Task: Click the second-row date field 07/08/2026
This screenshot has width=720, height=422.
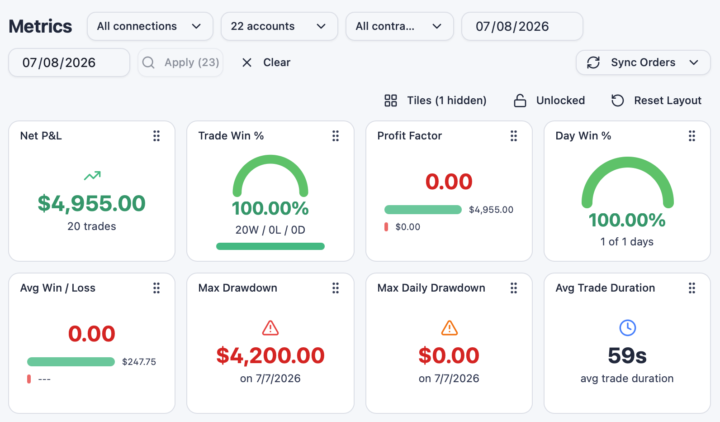Action: pyautogui.click(x=69, y=62)
